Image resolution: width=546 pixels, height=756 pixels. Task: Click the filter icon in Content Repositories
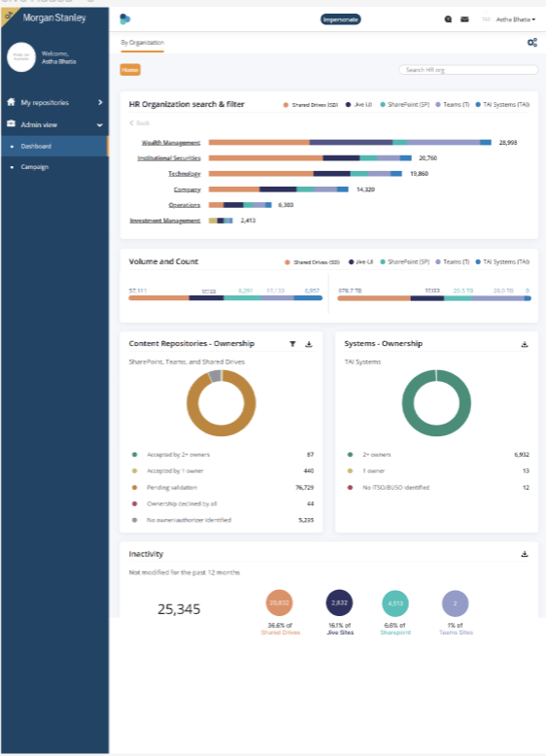(x=292, y=344)
